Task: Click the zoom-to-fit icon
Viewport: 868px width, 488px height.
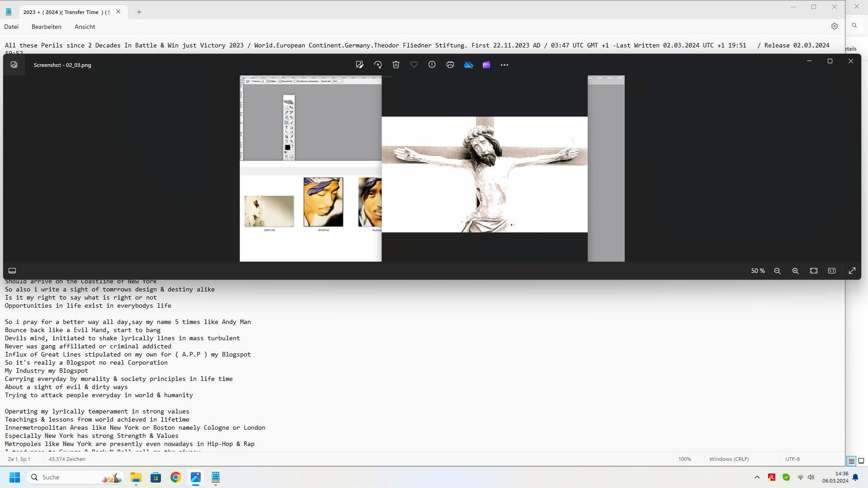Action: tap(814, 271)
